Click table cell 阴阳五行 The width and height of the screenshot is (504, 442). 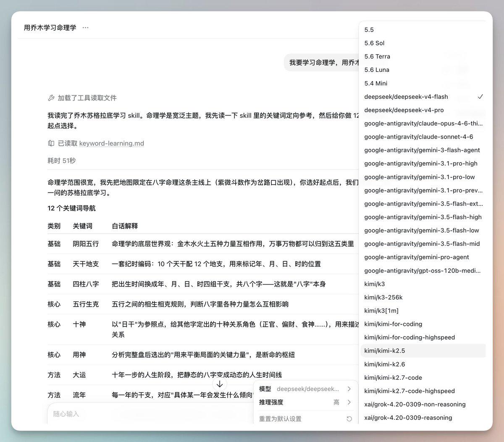[x=86, y=244]
